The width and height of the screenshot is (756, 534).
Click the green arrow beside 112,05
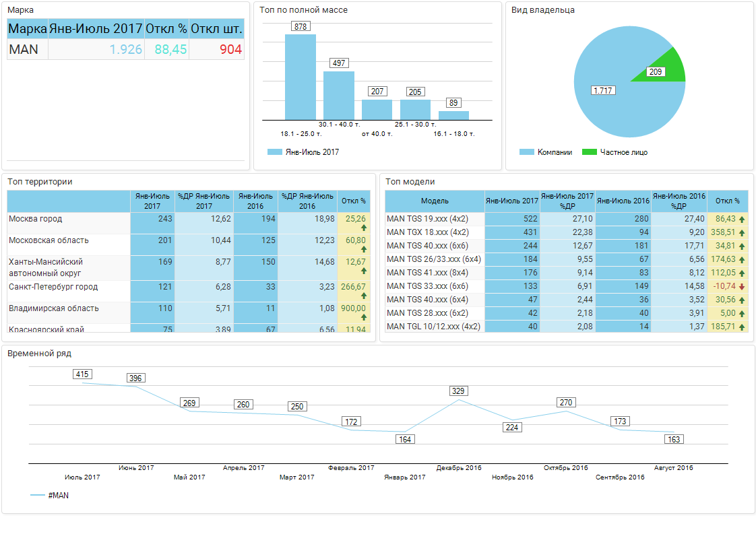742,273
